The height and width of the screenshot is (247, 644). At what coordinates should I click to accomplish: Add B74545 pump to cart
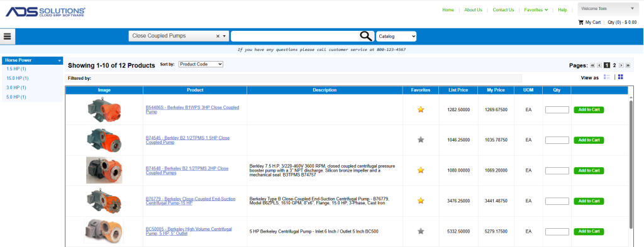[589, 140]
